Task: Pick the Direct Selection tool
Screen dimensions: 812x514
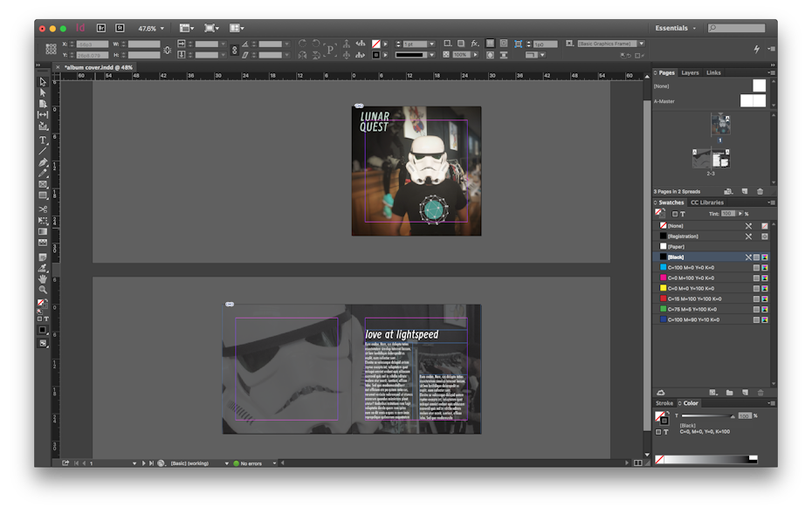Action: [43, 93]
